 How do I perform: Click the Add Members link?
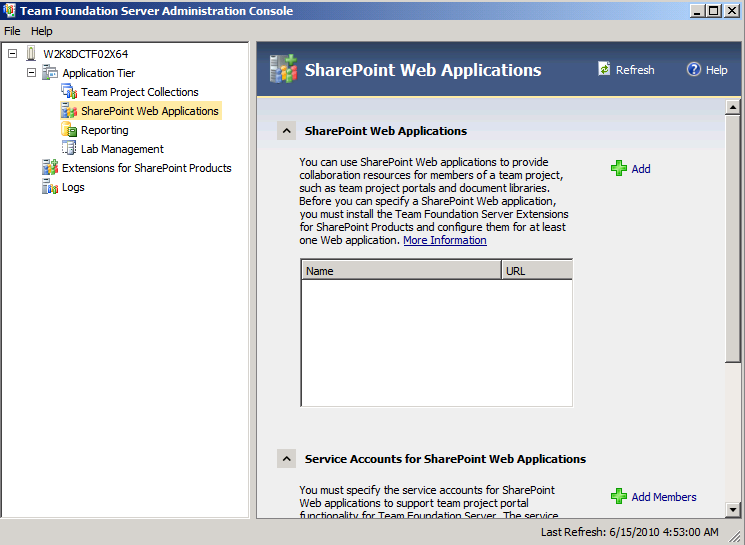coord(664,497)
